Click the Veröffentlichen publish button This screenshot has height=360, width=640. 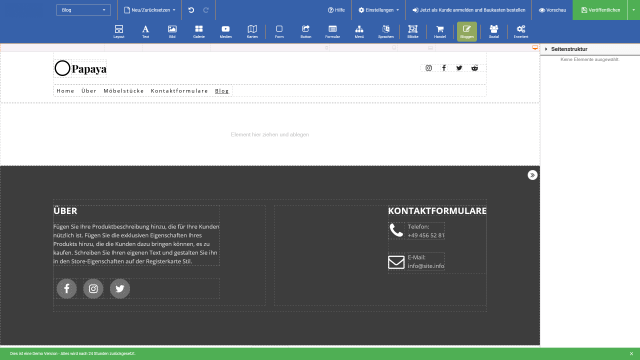tap(600, 10)
